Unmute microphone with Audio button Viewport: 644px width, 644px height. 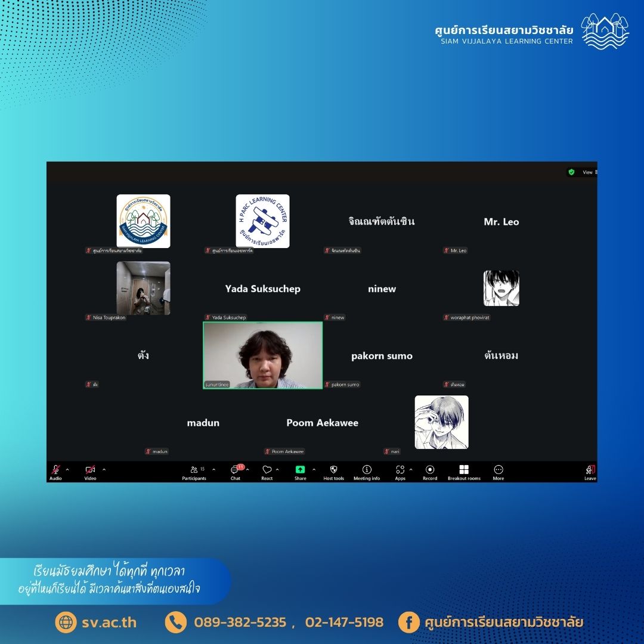[55, 470]
